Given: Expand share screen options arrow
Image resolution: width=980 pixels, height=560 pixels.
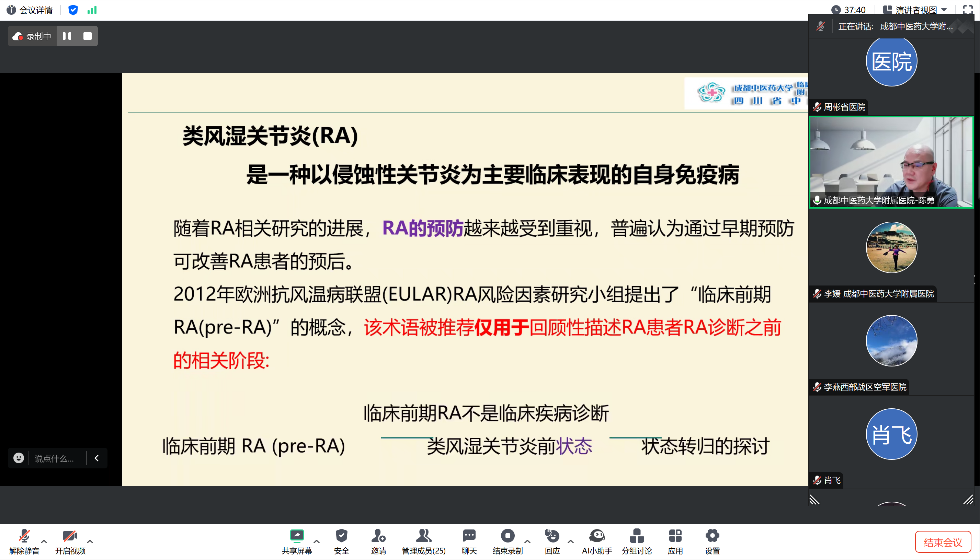Looking at the screenshot, I should [x=317, y=541].
